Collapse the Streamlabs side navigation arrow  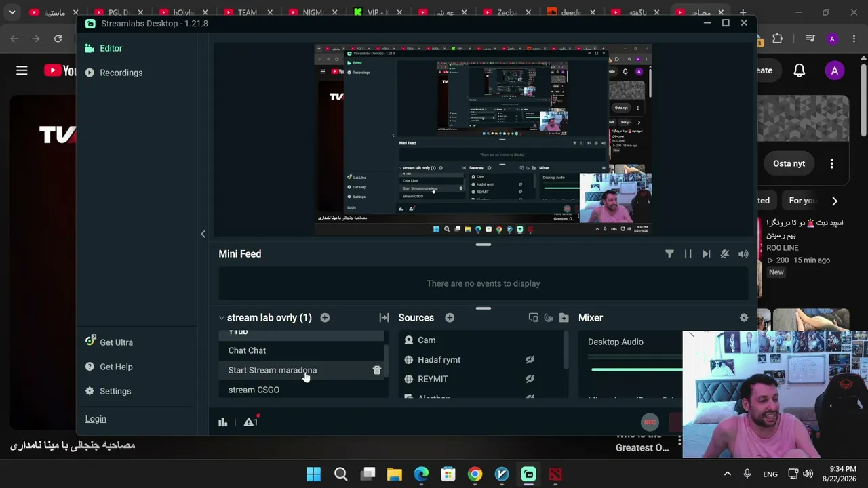(203, 234)
